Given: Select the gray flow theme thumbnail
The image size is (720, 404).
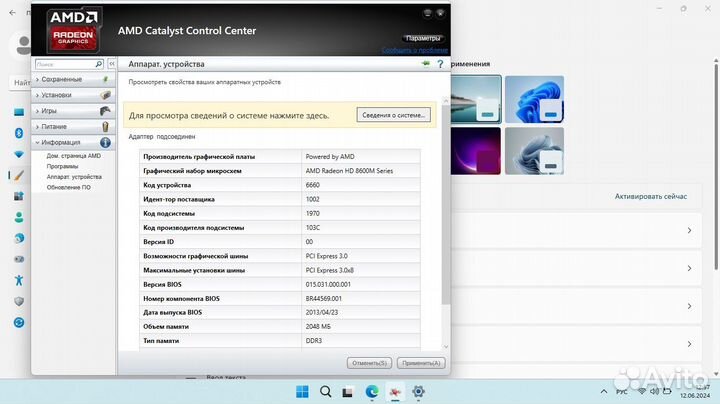Looking at the screenshot, I should 534,151.
